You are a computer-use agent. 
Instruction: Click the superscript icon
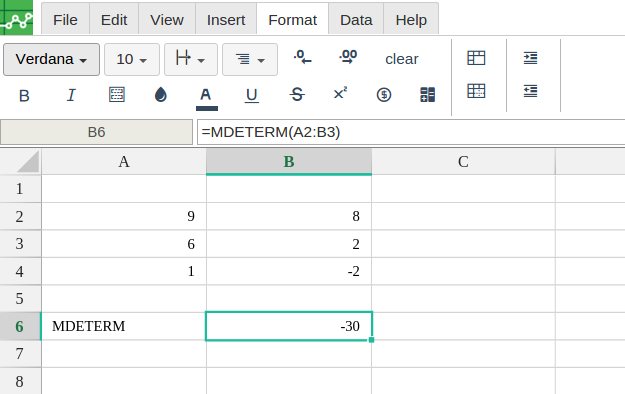tap(340, 94)
